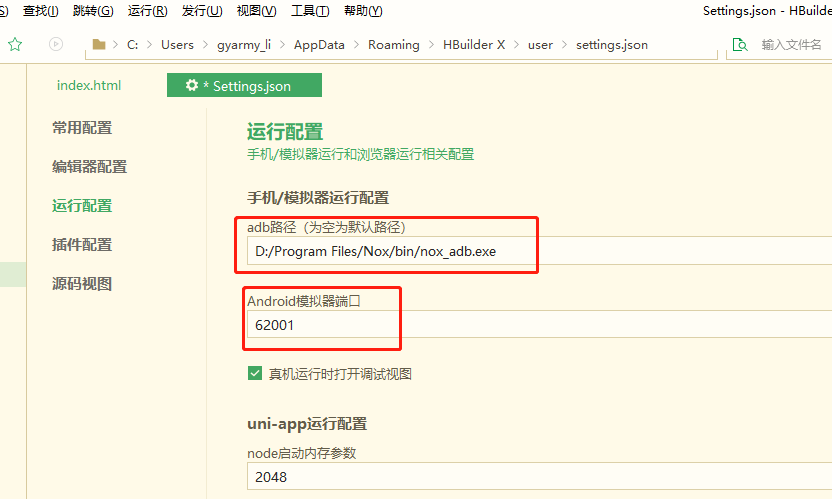This screenshot has height=499, width=832.
Task: Uncheck 真机运行时打开调试视图 checkbox
Action: click(x=255, y=373)
